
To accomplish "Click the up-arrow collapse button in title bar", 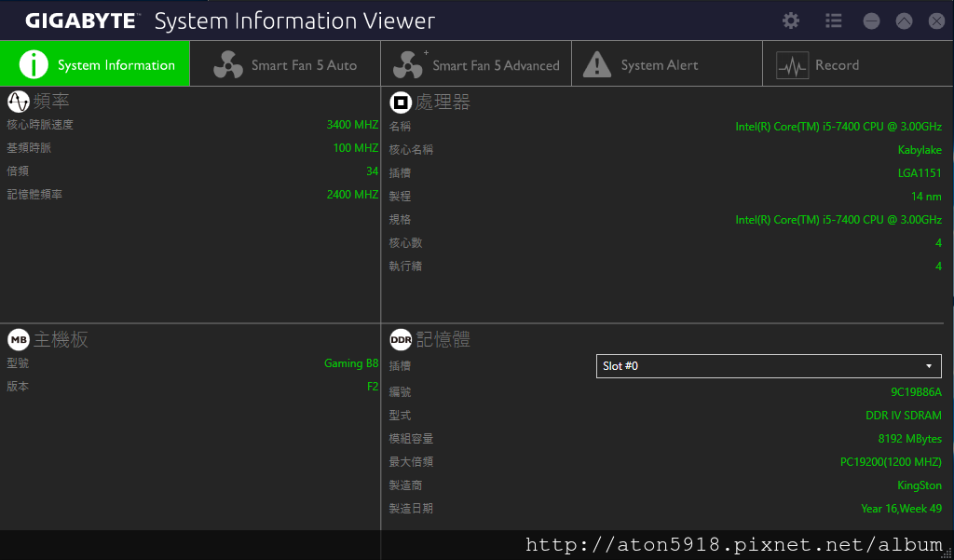I will click(904, 21).
